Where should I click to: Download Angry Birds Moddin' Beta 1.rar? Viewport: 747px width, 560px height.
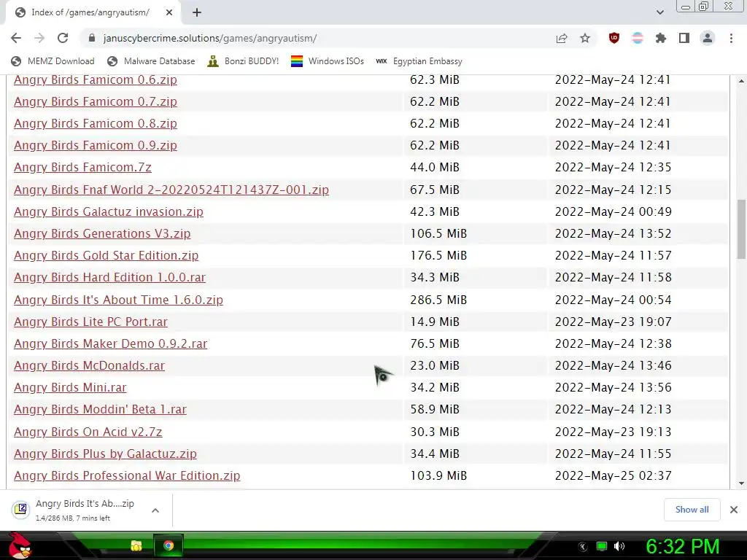pos(100,409)
